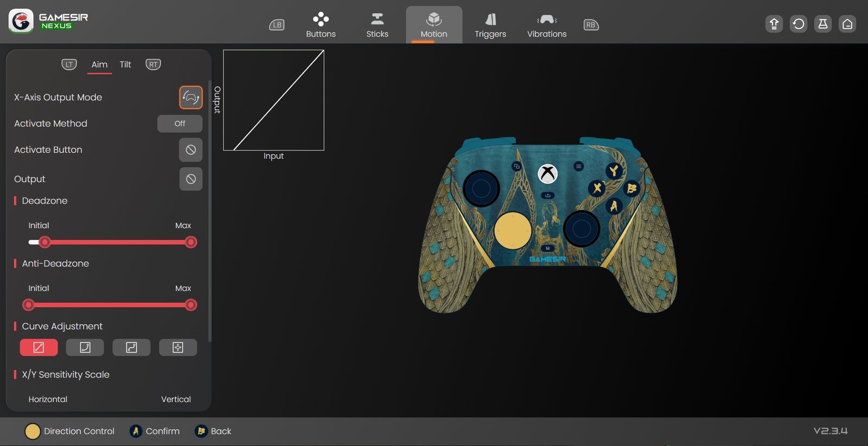Open the Vibrations tab
Viewport: 868px width, 446px height.
tap(546, 25)
